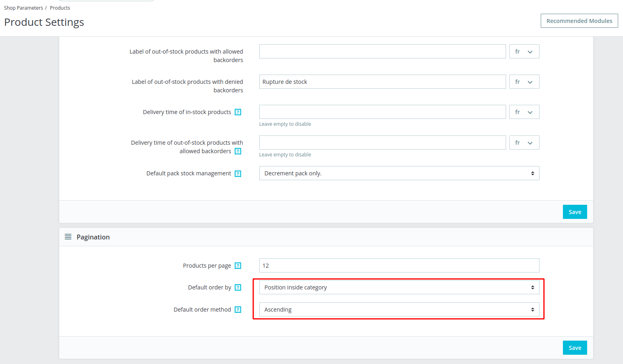Click the Rupture de stock text field

pos(382,82)
